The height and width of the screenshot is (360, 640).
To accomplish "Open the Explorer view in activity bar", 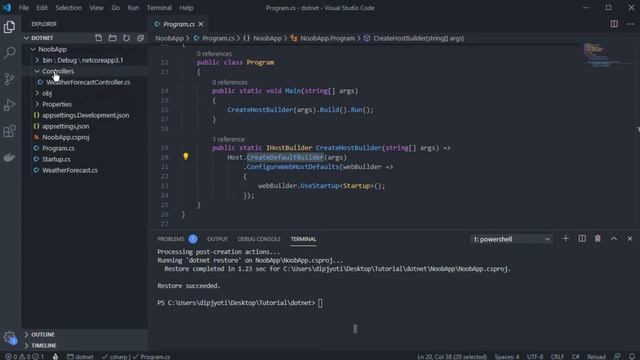I will tap(9, 27).
